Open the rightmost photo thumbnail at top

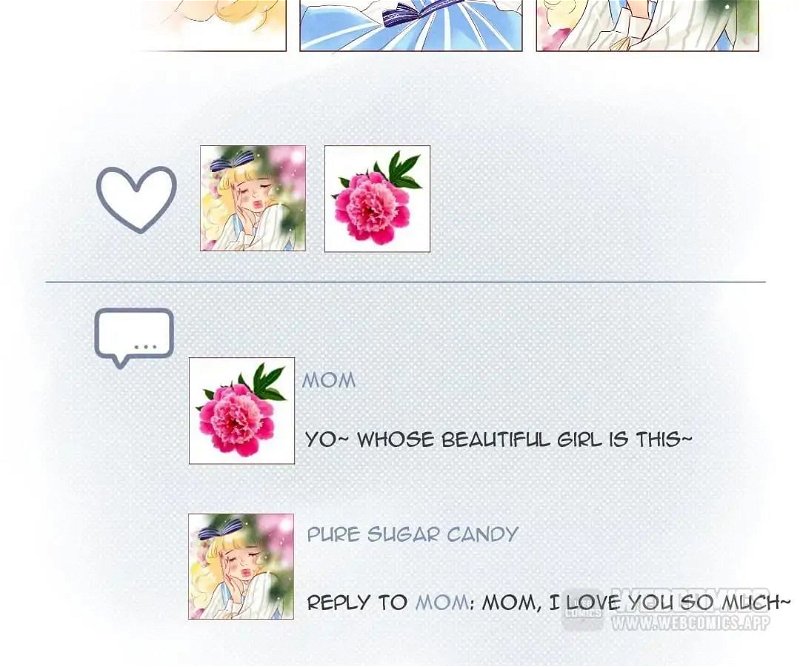point(647,24)
